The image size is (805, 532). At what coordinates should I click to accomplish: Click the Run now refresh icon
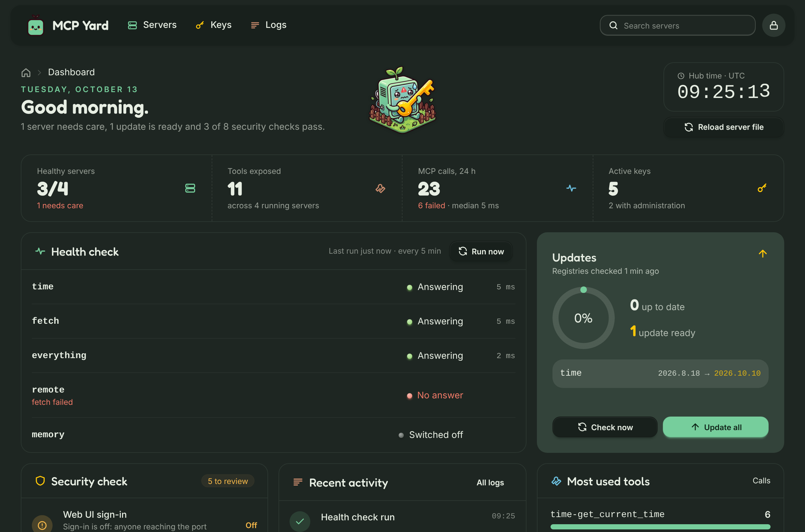463,251
